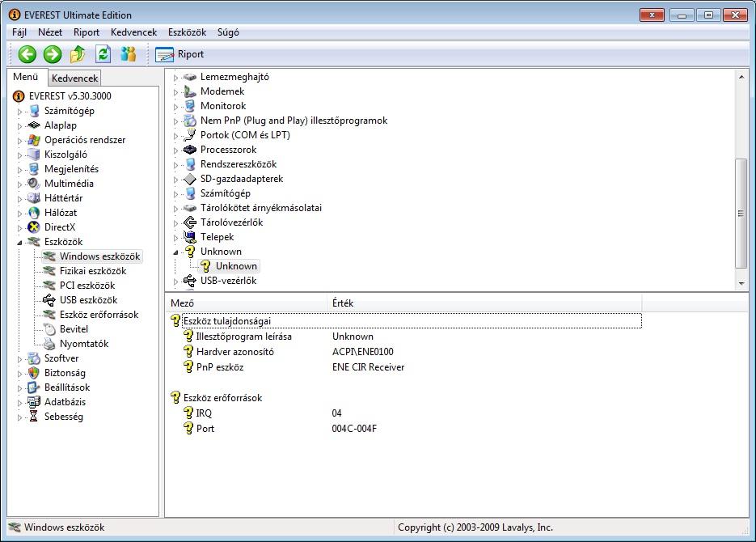Select Kiszolgáló in the tree

pyautogui.click(x=65, y=155)
